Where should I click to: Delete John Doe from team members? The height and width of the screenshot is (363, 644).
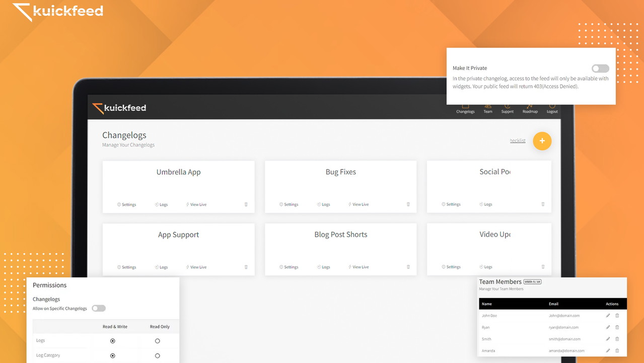coord(617,316)
